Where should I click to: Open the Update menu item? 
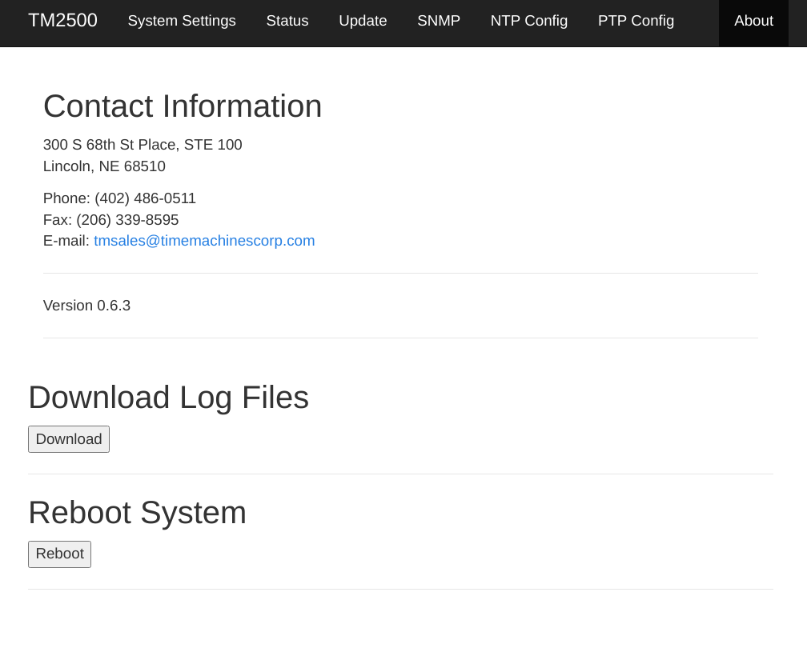tap(363, 21)
